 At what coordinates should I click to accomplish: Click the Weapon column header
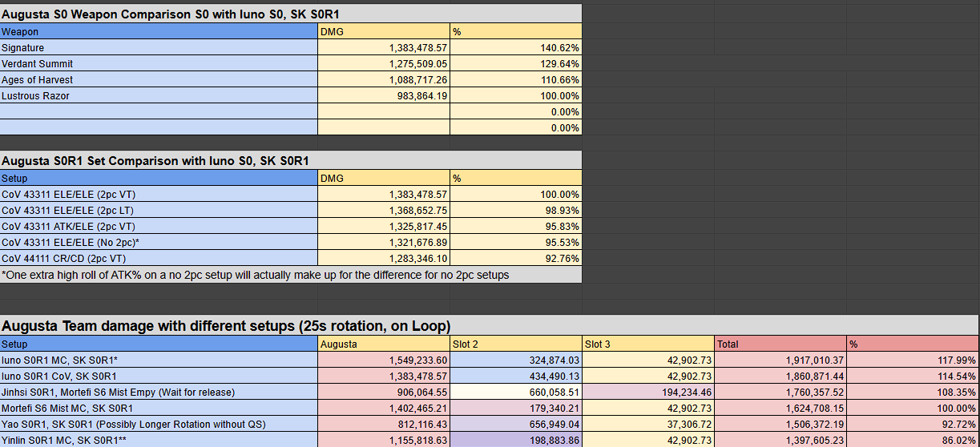(x=159, y=32)
